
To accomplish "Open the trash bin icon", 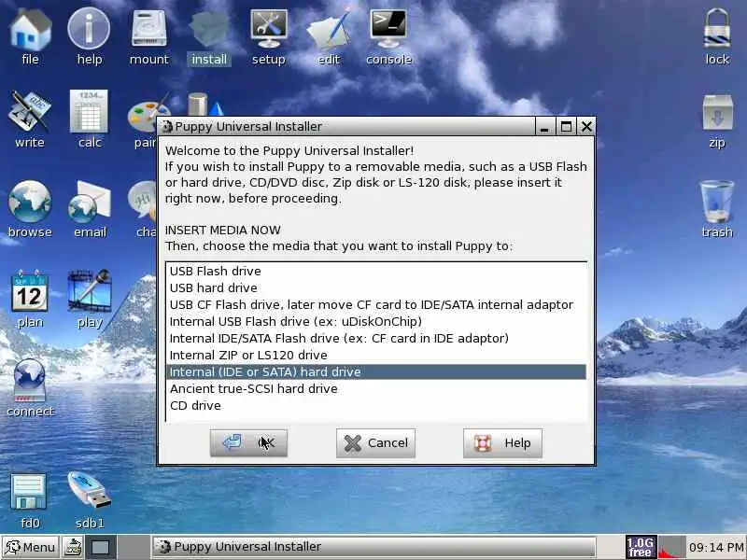I will click(717, 209).
